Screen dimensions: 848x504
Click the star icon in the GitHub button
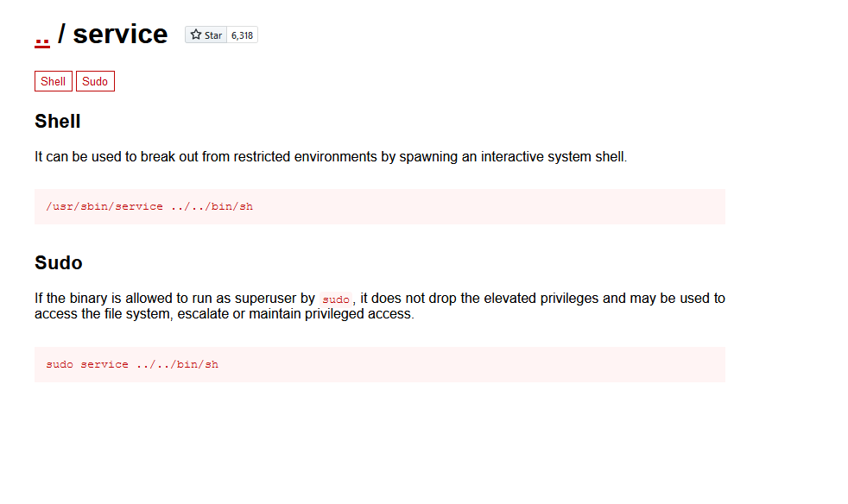(196, 35)
